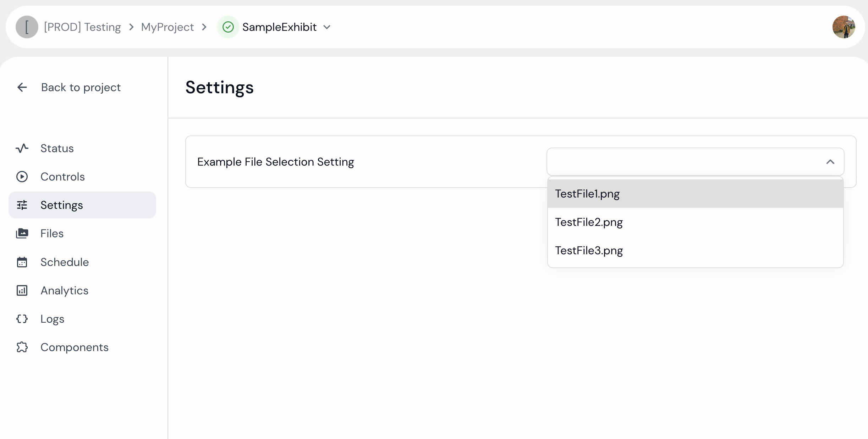
Task: Click the Files gallery icon
Action: tap(22, 233)
